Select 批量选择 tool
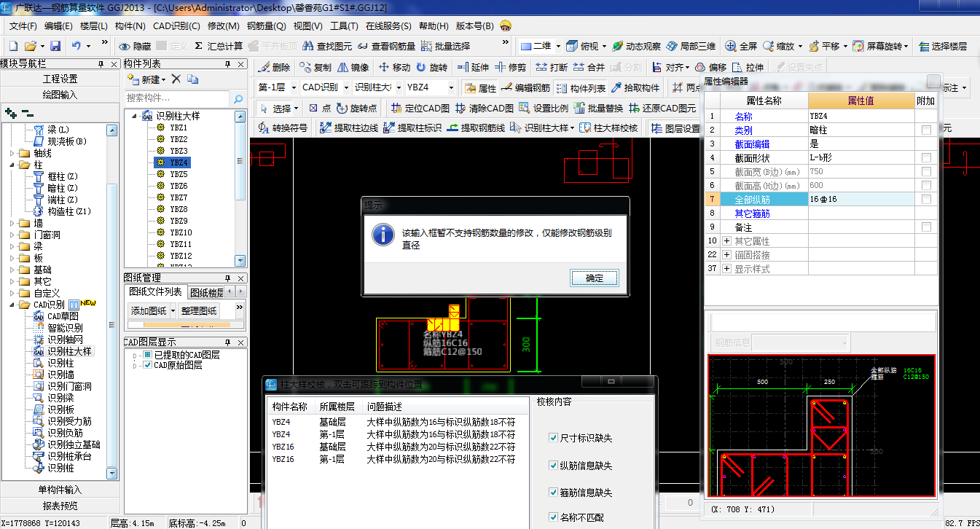980x529 pixels. pyautogui.click(x=446, y=46)
